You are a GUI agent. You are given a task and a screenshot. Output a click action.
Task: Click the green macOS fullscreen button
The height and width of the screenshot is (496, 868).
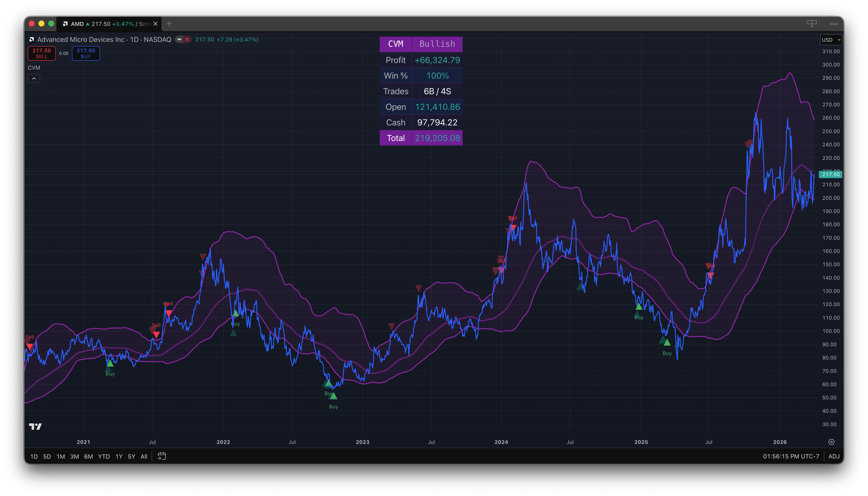[x=51, y=23]
